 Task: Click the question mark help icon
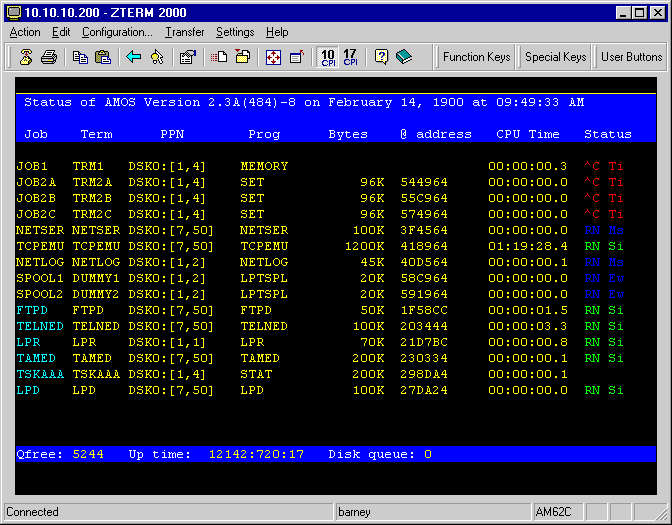[381, 57]
